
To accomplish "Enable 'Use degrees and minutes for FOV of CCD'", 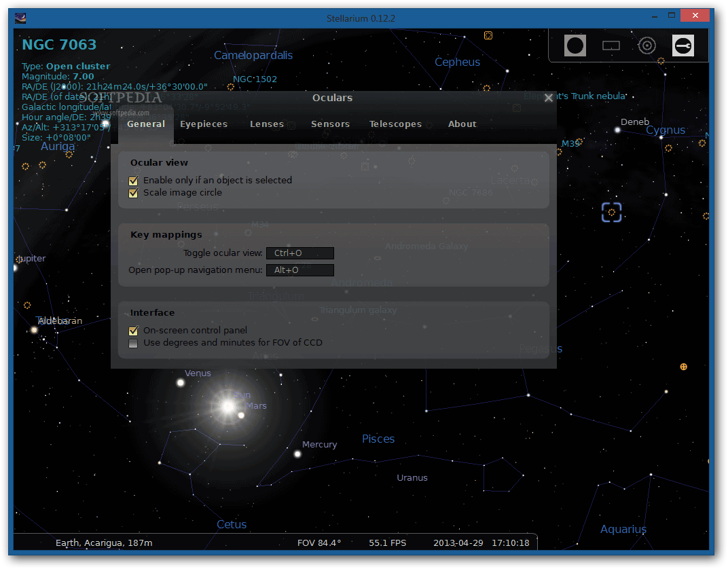I will tap(133, 344).
